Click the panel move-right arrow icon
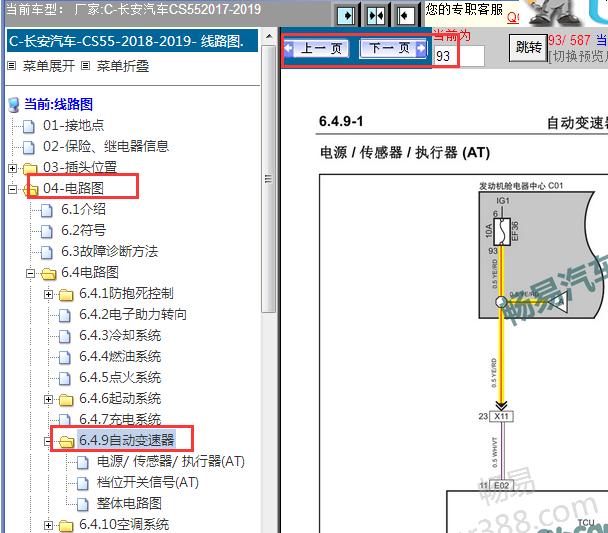This screenshot has height=533, width=608. pos(346,16)
